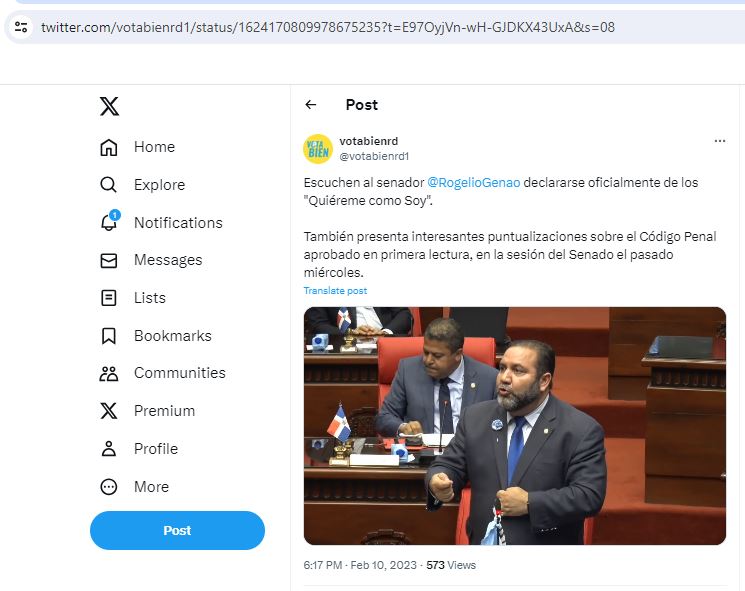745x591 pixels.
Task: Open site information icon in address bar
Action: [x=21, y=27]
